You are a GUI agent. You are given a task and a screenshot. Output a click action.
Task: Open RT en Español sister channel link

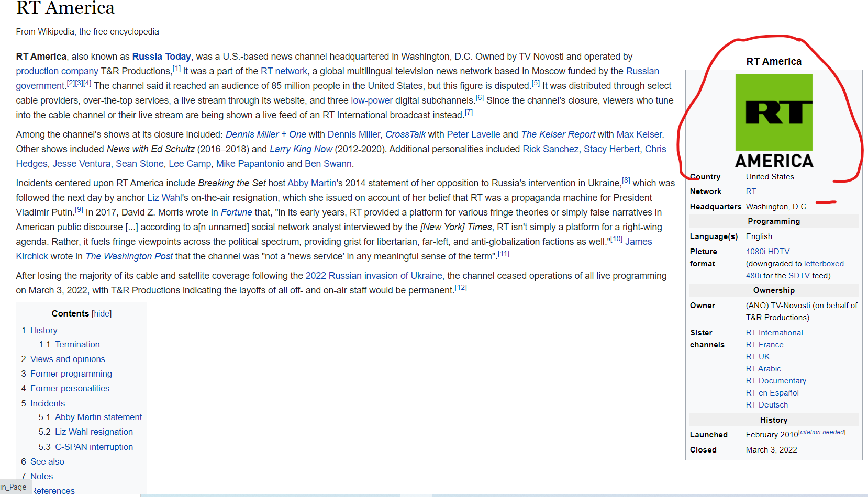click(x=772, y=393)
